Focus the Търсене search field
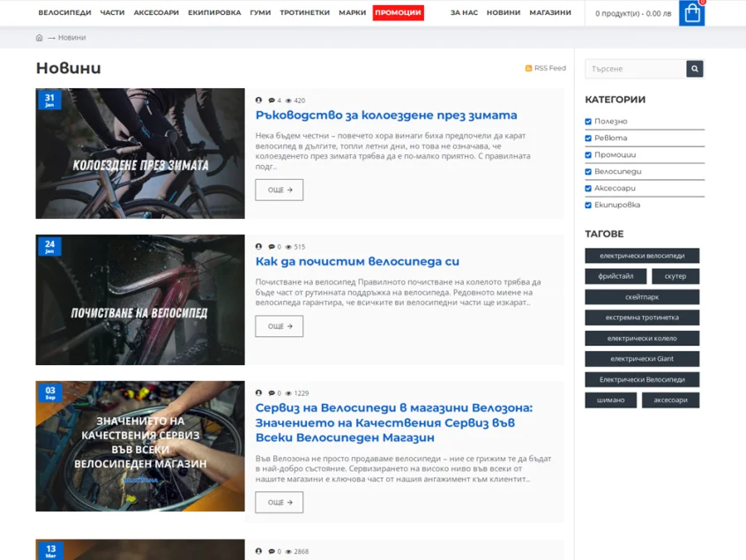 [636, 69]
